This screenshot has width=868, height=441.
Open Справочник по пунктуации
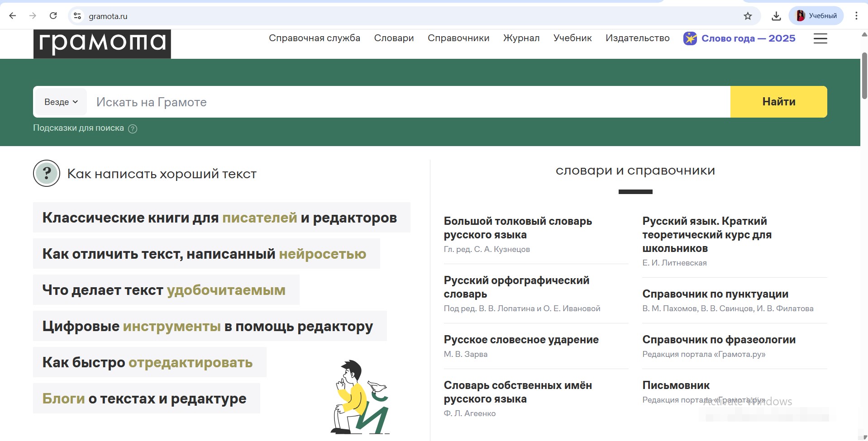(x=715, y=294)
